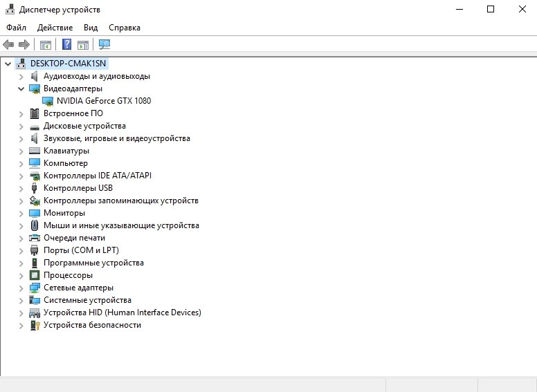Close the Диспетчер устройств window

coord(522,9)
